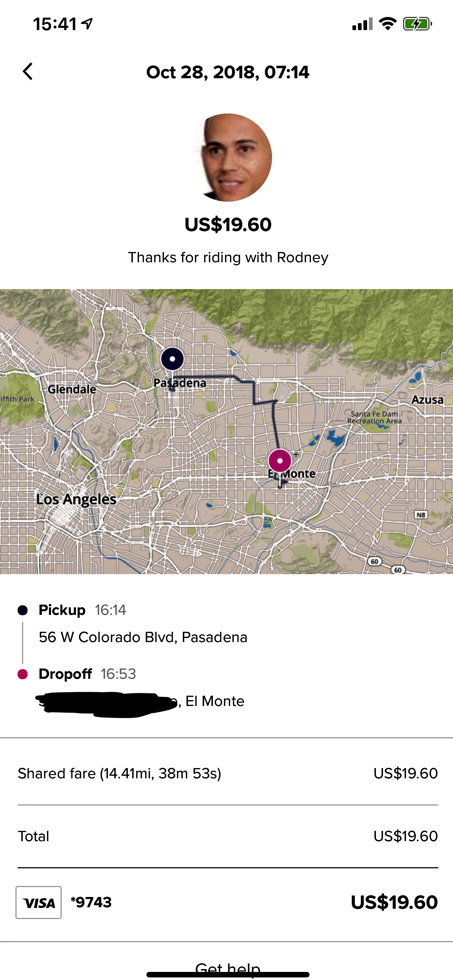Viewport: 453px width, 980px height.
Task: Tap the battery charging status icon
Action: click(x=417, y=24)
